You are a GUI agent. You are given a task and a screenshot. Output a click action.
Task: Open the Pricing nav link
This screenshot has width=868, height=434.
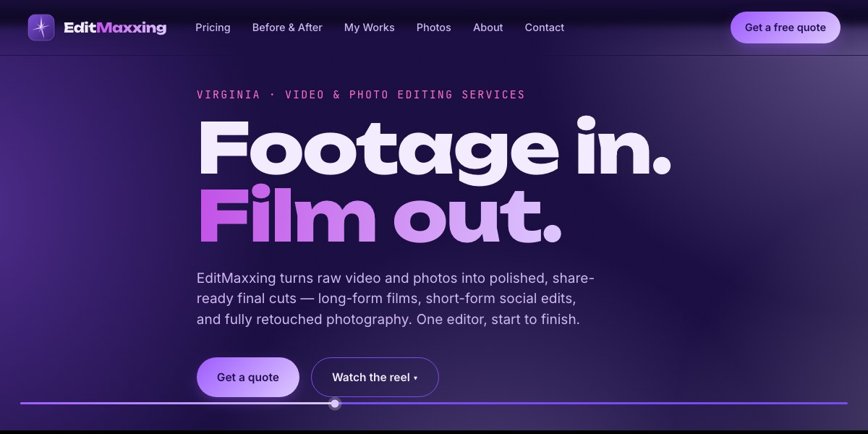tap(213, 27)
